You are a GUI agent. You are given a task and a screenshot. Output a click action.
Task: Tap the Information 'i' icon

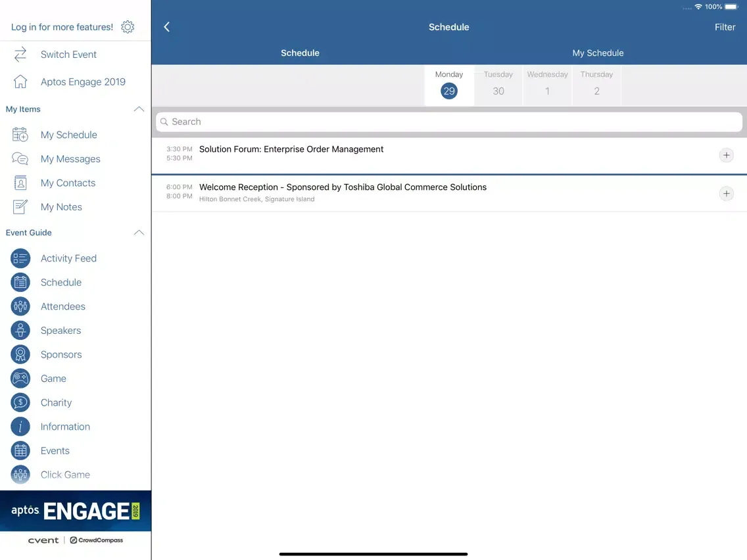point(20,427)
